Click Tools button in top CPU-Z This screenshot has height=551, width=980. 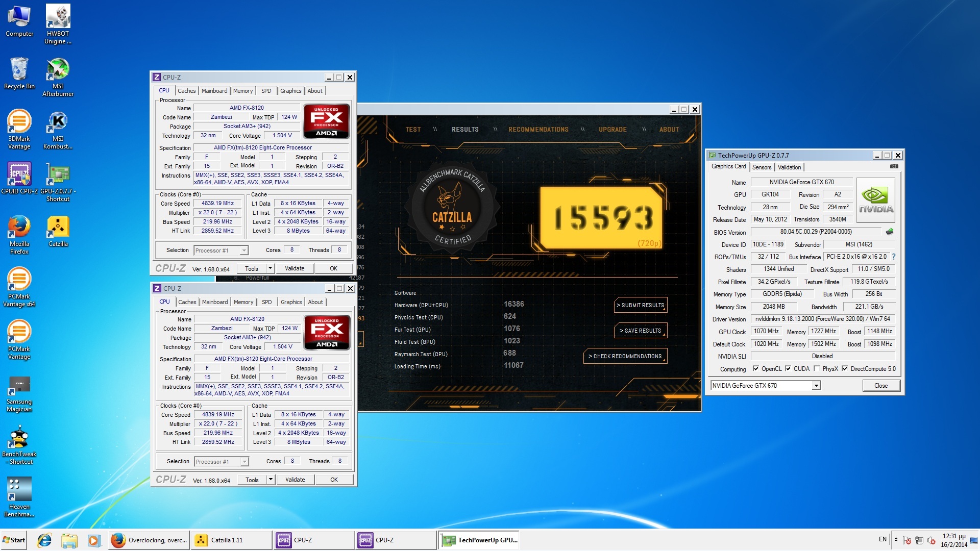251,268
